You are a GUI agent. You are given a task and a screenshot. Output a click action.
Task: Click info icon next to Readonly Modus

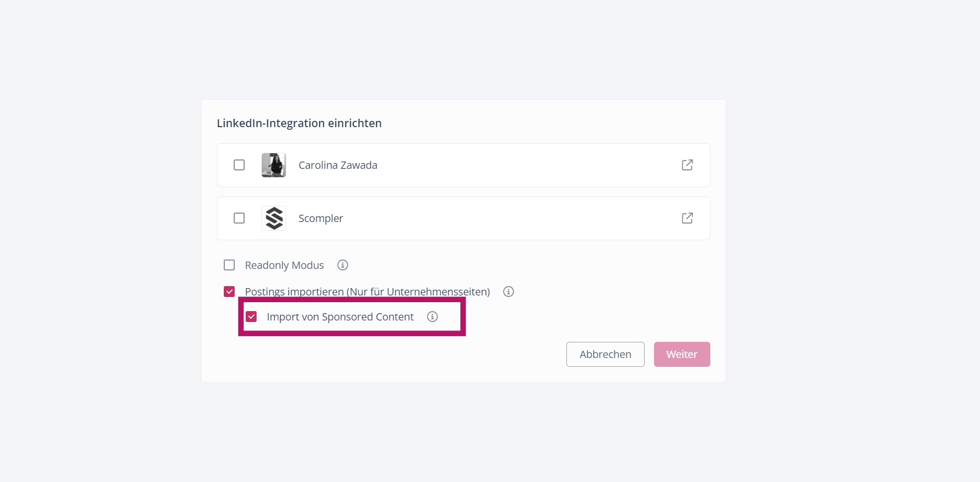tap(343, 265)
